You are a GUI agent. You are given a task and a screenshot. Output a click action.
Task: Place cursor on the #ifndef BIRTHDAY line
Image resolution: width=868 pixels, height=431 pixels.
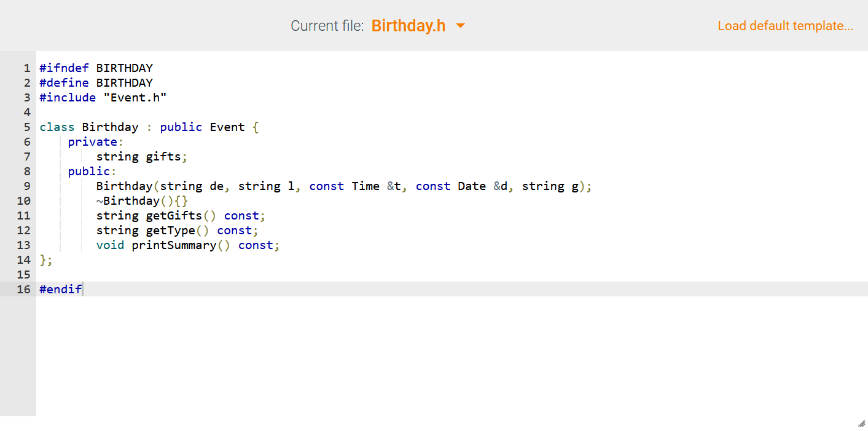(95, 68)
